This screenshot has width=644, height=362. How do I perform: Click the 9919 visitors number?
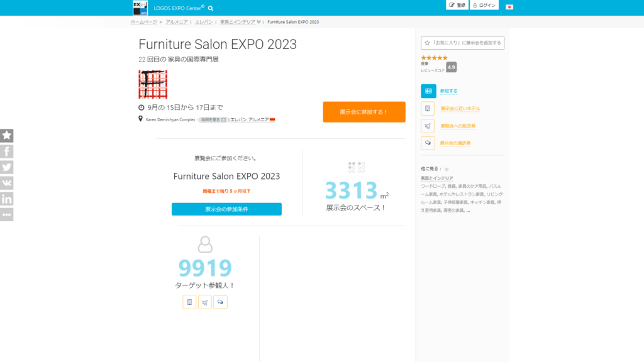(x=205, y=268)
